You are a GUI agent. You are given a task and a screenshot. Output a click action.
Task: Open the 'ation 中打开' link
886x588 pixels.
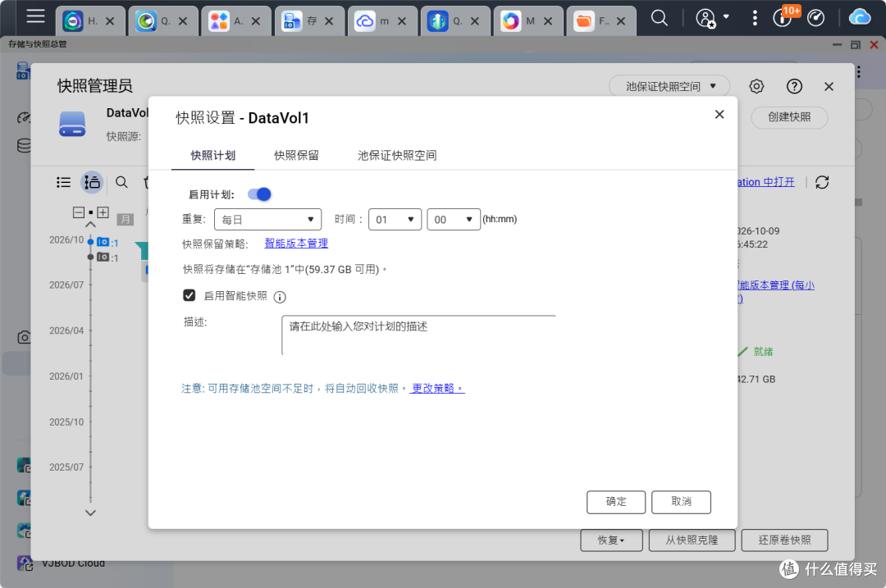point(765,182)
